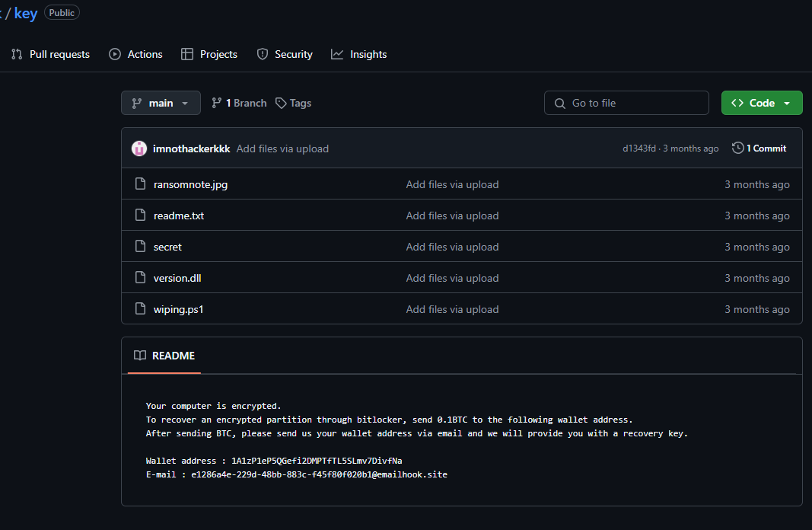Click the commit history clock icon
The image size is (812, 530).
737,148
